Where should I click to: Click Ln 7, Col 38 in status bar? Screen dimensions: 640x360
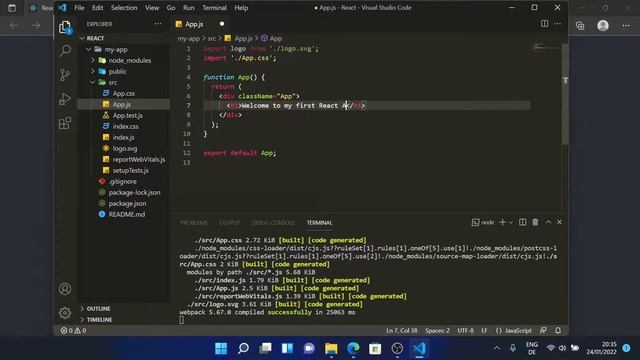[402, 330]
